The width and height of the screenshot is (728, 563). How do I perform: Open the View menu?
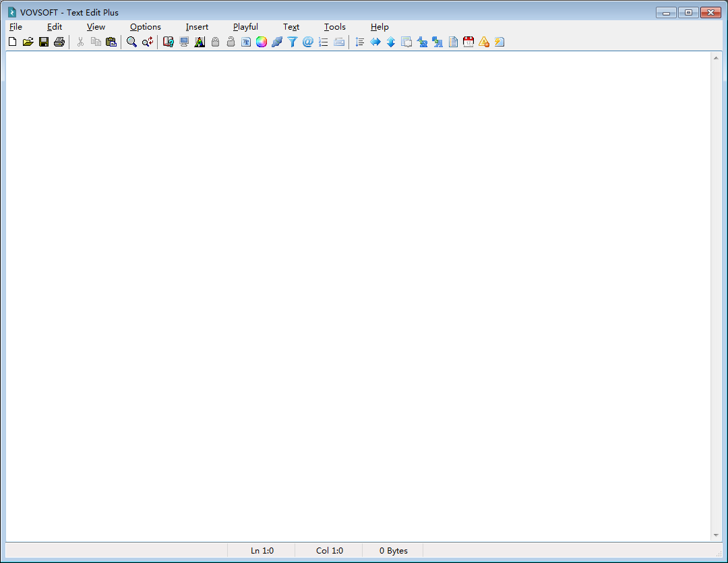96,27
